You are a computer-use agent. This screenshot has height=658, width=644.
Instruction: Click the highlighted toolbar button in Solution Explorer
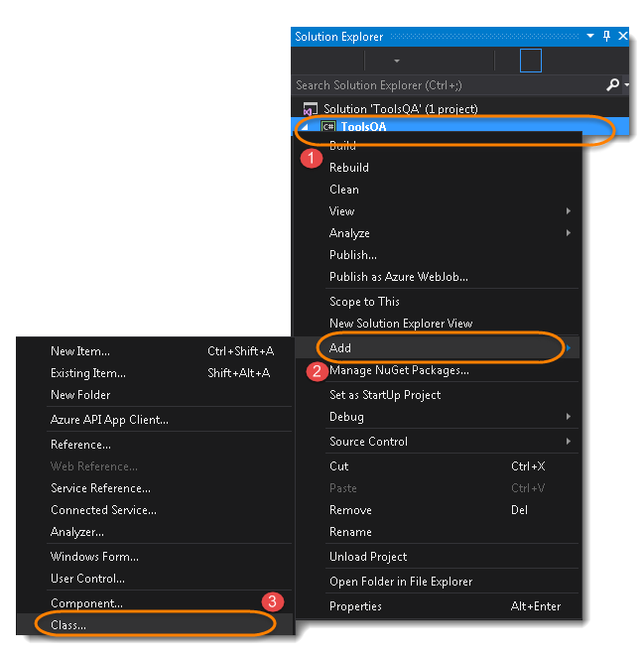point(530,61)
